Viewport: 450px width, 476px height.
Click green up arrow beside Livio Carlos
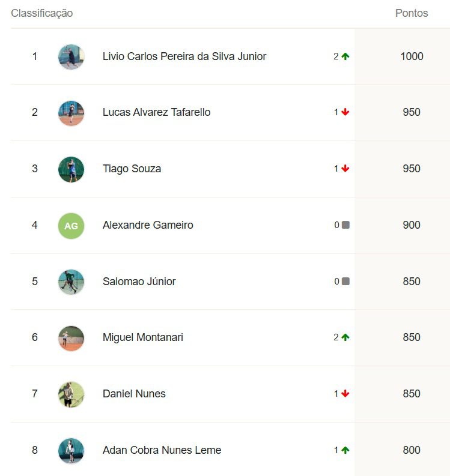pos(345,56)
